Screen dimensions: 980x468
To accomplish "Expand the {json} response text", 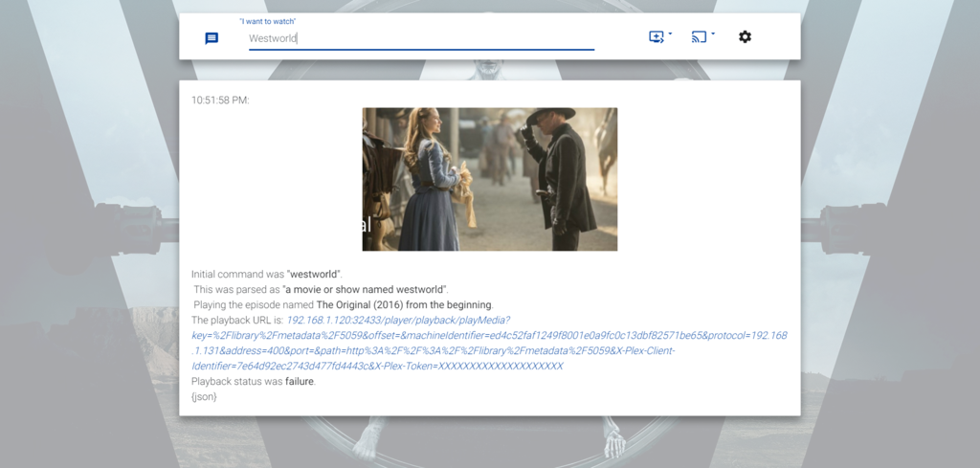I will click(205, 397).
